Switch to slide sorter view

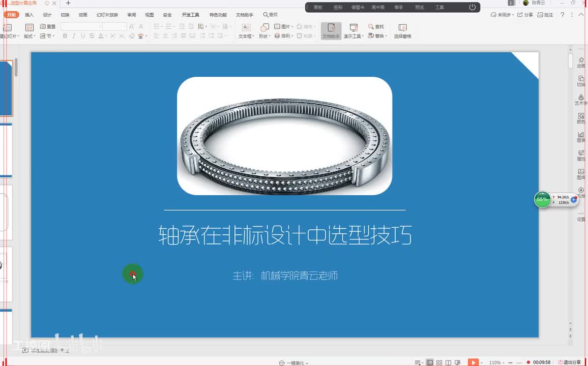tap(439, 362)
